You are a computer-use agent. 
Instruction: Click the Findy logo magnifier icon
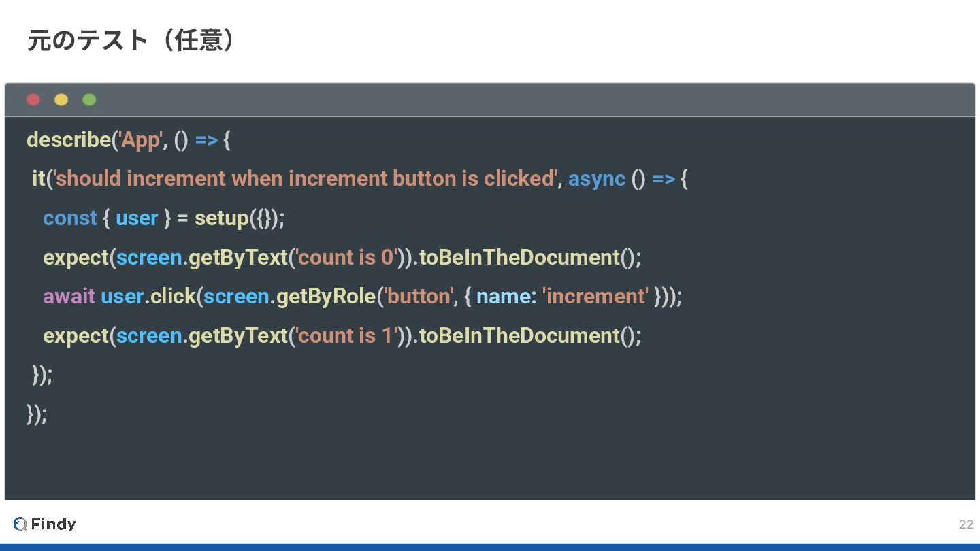[20, 524]
